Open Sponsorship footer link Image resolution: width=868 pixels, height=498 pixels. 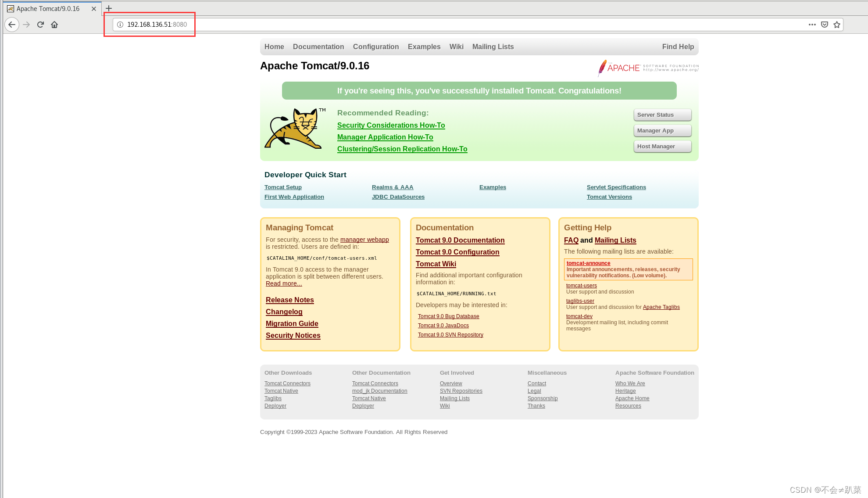click(x=543, y=398)
